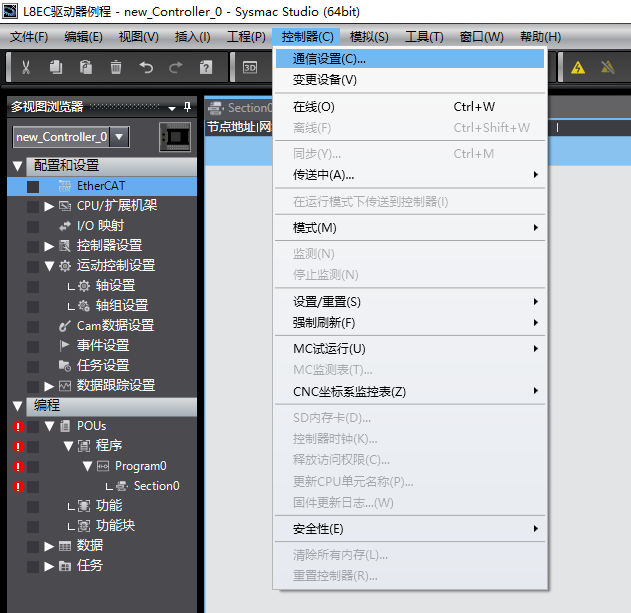Select I/O 映射 tree item
This screenshot has height=613, width=631.
point(100,226)
